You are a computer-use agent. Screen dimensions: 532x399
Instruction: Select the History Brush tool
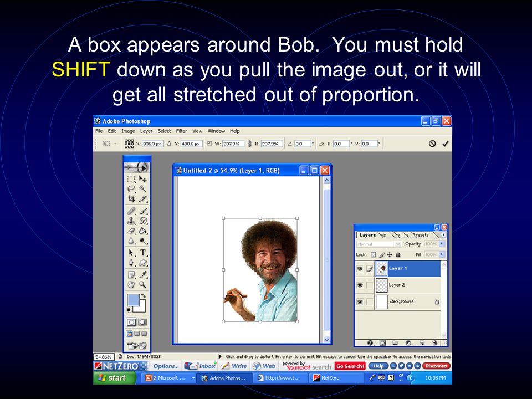pos(143,221)
